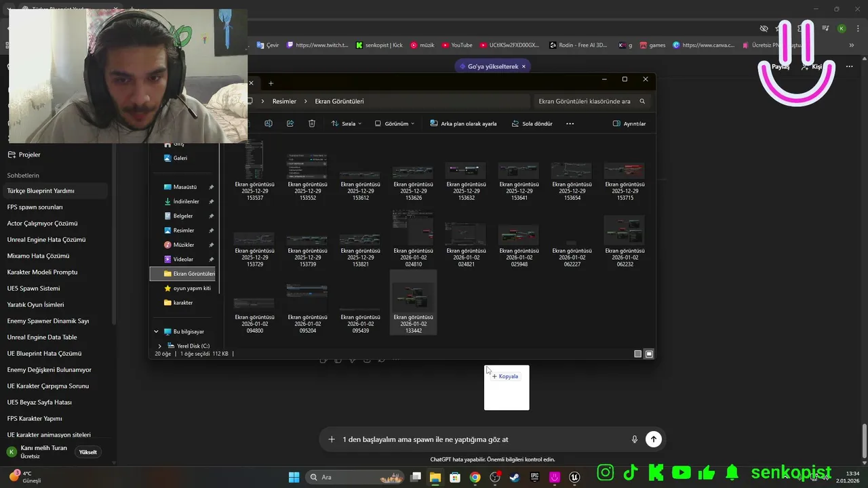Click the browser page vertical scrollbar

[864, 441]
